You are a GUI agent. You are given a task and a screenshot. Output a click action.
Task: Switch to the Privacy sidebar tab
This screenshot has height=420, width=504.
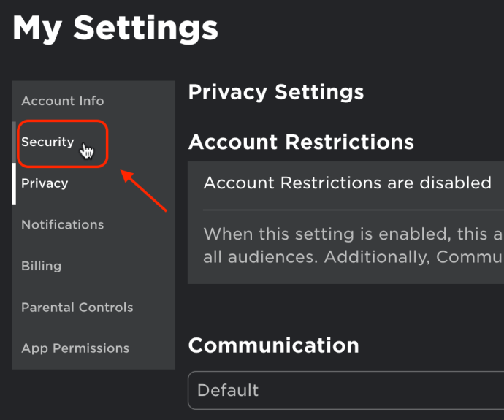pyautogui.click(x=45, y=183)
